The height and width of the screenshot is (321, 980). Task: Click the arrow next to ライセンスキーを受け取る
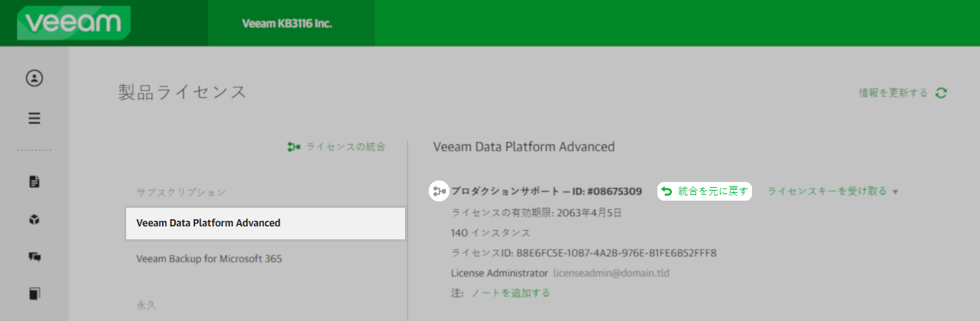(x=895, y=192)
